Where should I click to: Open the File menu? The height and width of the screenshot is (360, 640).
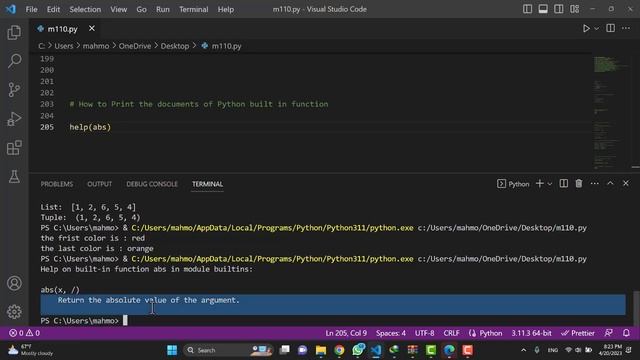[x=31, y=9]
